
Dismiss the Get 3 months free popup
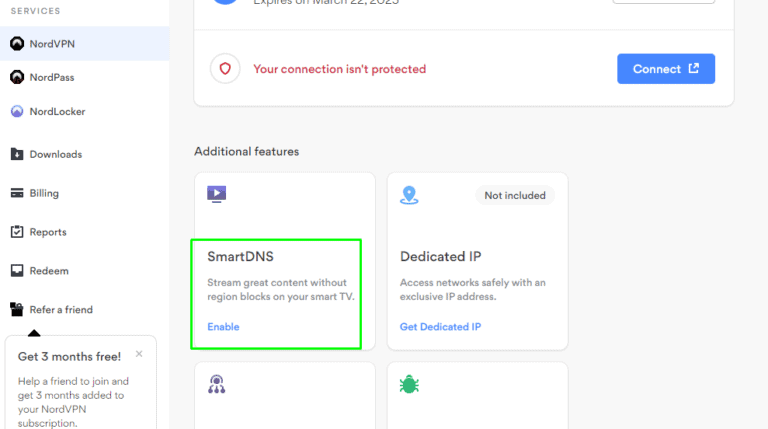(139, 354)
